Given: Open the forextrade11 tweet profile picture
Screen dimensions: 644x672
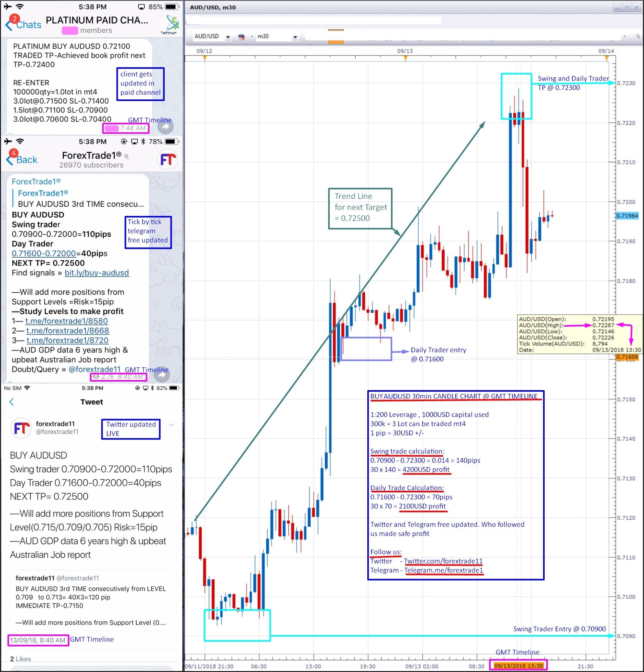Looking at the screenshot, I should (x=21, y=428).
